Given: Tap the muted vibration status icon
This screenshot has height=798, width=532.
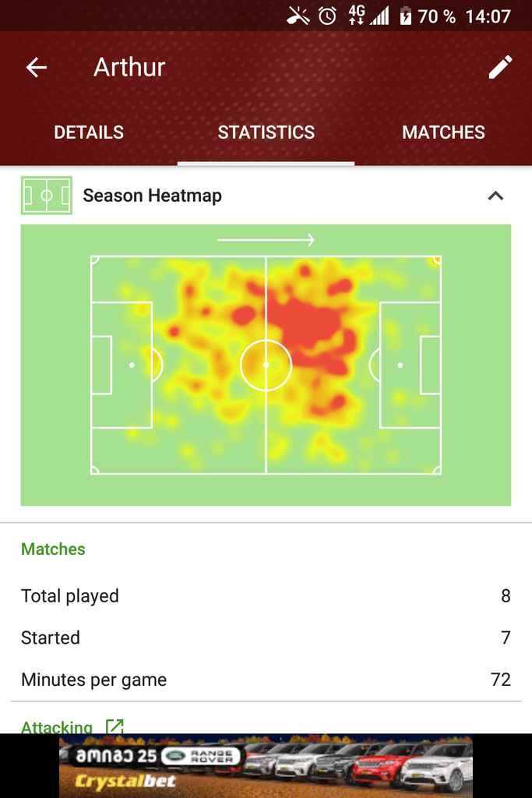Looking at the screenshot, I should (298, 16).
